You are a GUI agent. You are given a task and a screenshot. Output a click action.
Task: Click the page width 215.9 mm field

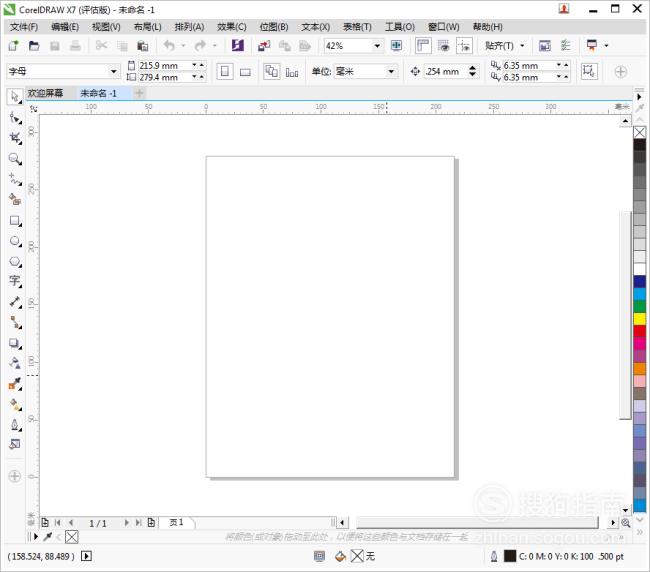coord(165,65)
